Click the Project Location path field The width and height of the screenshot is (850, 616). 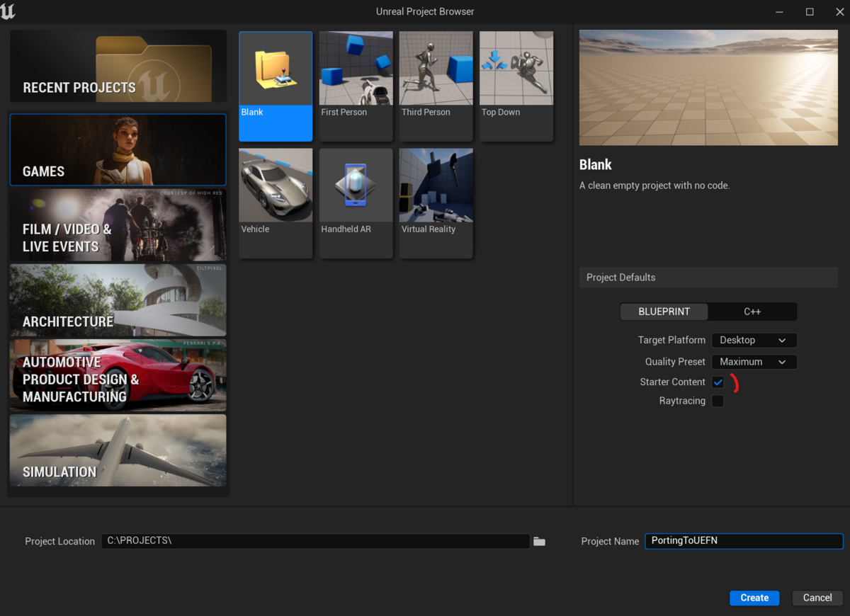click(x=315, y=541)
